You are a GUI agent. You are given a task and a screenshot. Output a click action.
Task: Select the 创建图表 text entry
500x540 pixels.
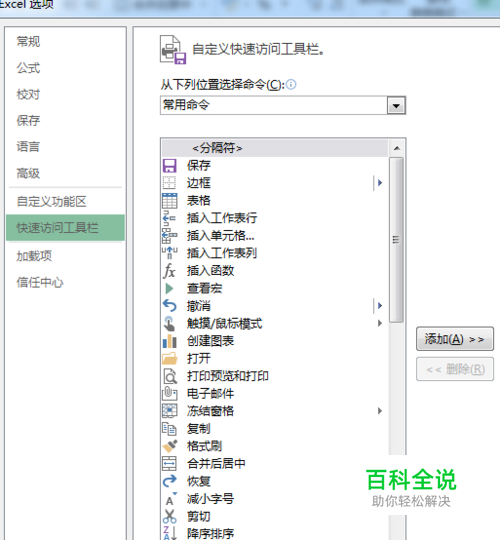pyautogui.click(x=210, y=341)
